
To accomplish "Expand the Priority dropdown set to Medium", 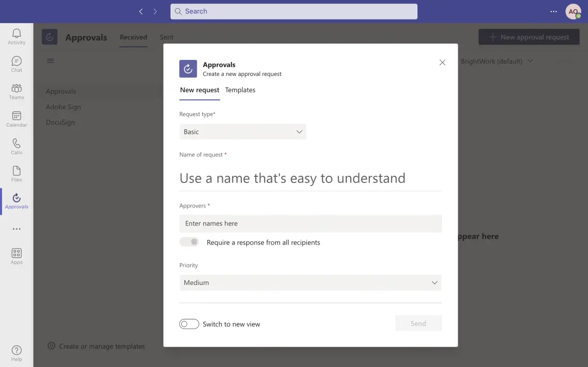I will (x=310, y=282).
